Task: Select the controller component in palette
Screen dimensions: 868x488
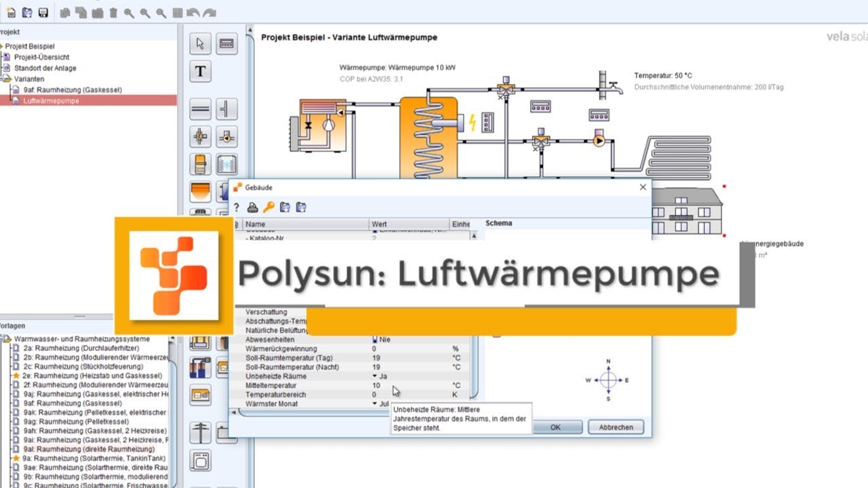Action: click(x=226, y=44)
